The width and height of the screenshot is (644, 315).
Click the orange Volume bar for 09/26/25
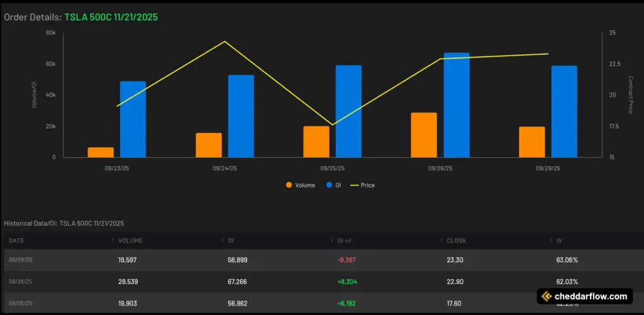(424, 135)
